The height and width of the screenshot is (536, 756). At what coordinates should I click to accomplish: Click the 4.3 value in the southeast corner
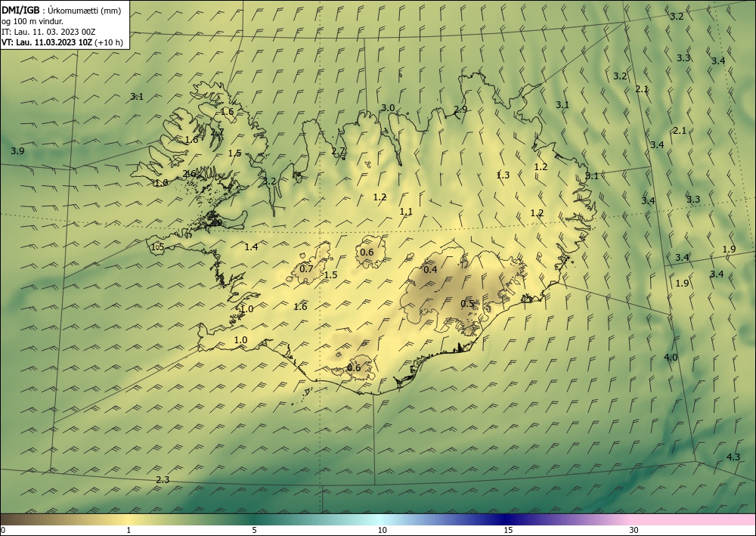733,457
